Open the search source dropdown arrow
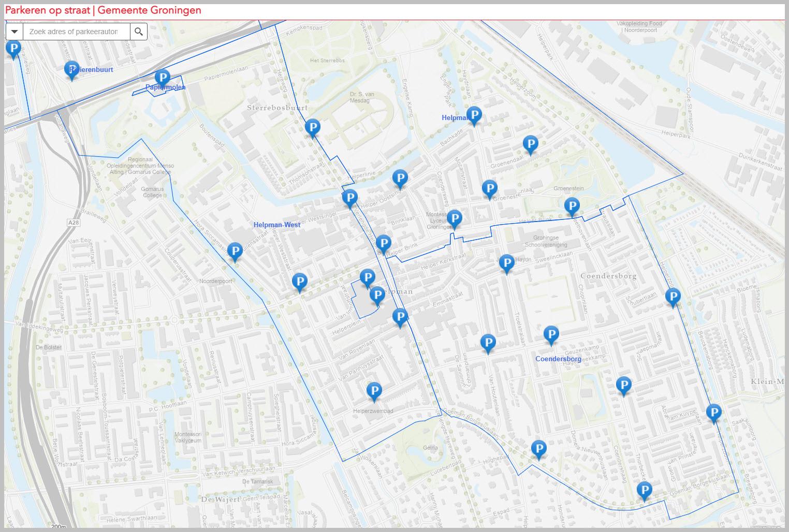 tap(14, 32)
